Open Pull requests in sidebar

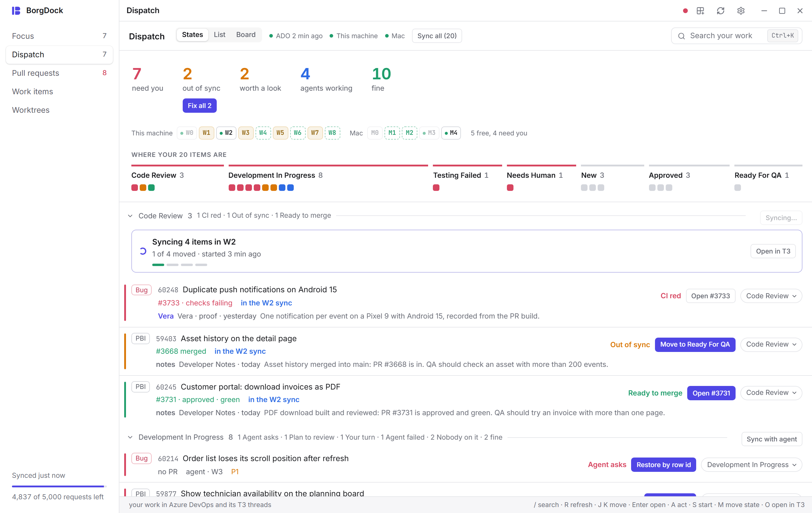click(59, 73)
